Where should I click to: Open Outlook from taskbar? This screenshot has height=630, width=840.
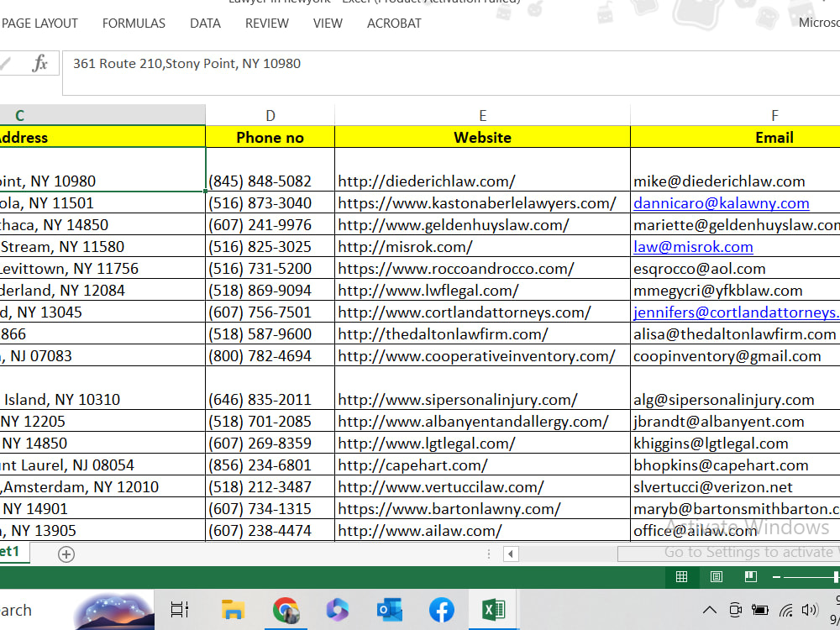coord(390,610)
